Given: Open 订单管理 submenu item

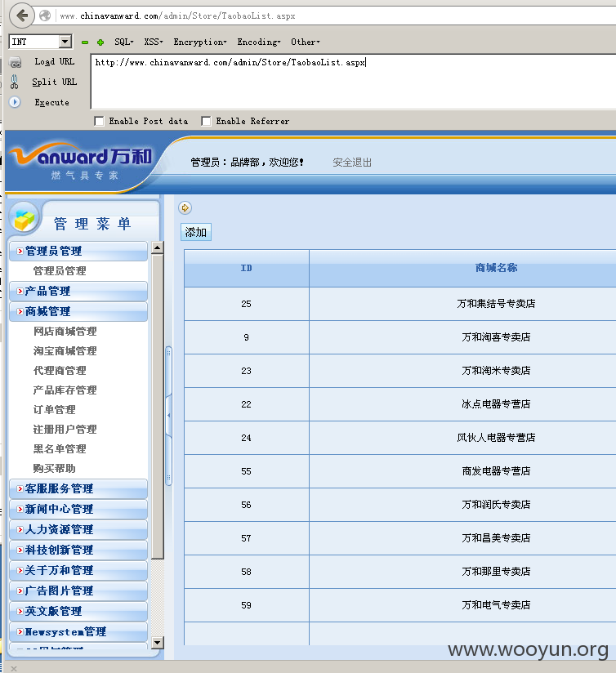Looking at the screenshot, I should point(55,410).
